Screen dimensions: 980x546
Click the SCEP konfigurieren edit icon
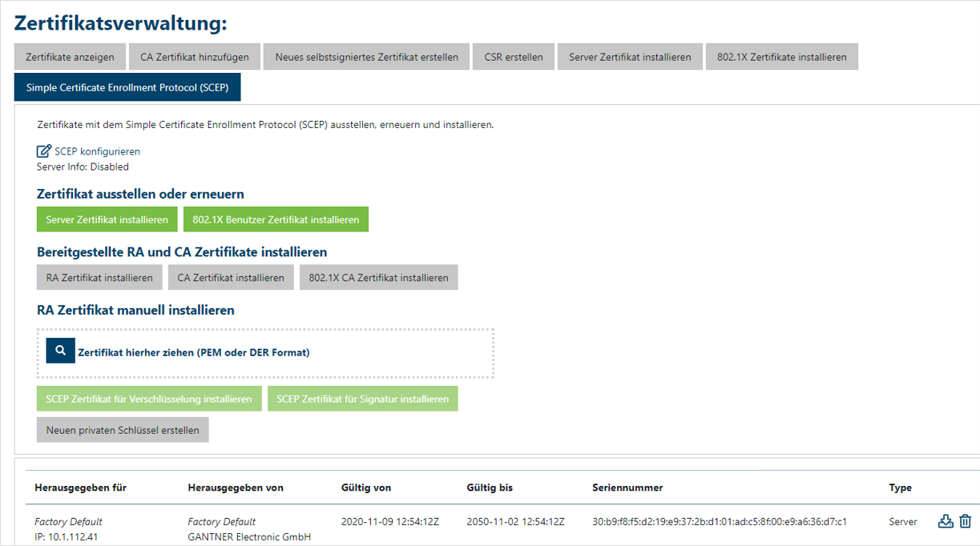point(44,151)
